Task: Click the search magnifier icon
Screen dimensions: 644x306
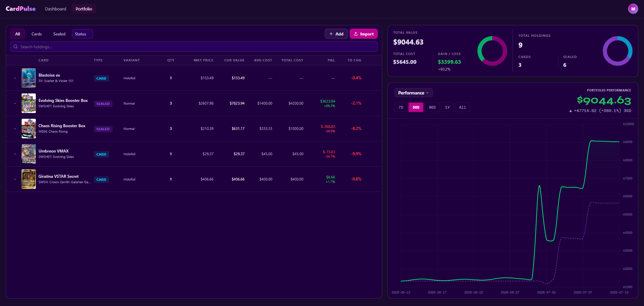Action: (x=16, y=47)
